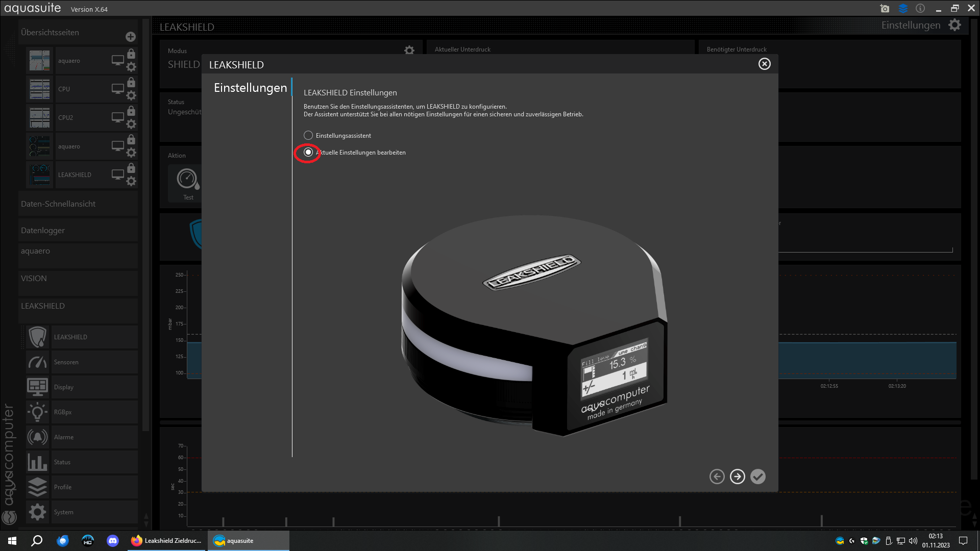Click the back arrow in wizard dialog
Screen dimensions: 980x551
(717, 477)
